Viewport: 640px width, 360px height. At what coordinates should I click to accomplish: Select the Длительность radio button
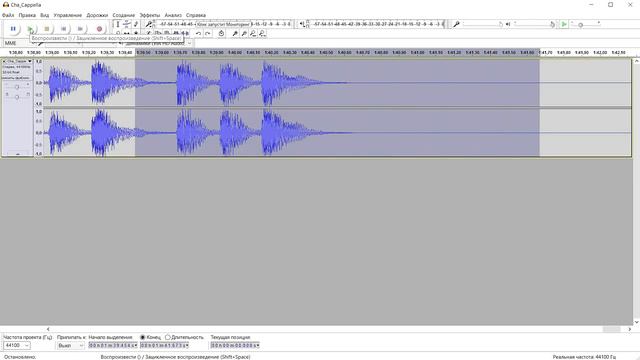coord(168,337)
